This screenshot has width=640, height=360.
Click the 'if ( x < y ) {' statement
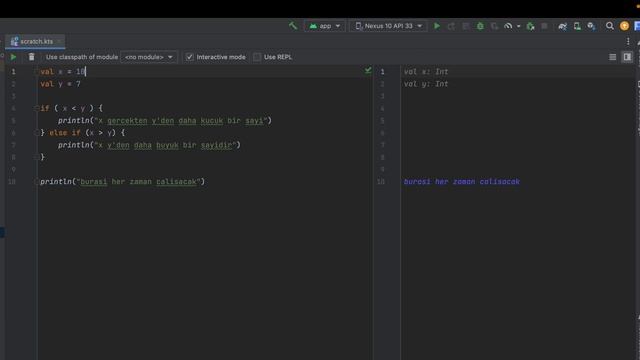click(x=71, y=108)
